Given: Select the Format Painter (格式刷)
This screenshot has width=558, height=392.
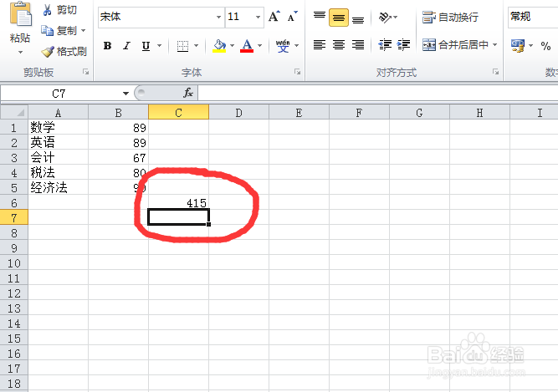Looking at the screenshot, I should point(64,52).
